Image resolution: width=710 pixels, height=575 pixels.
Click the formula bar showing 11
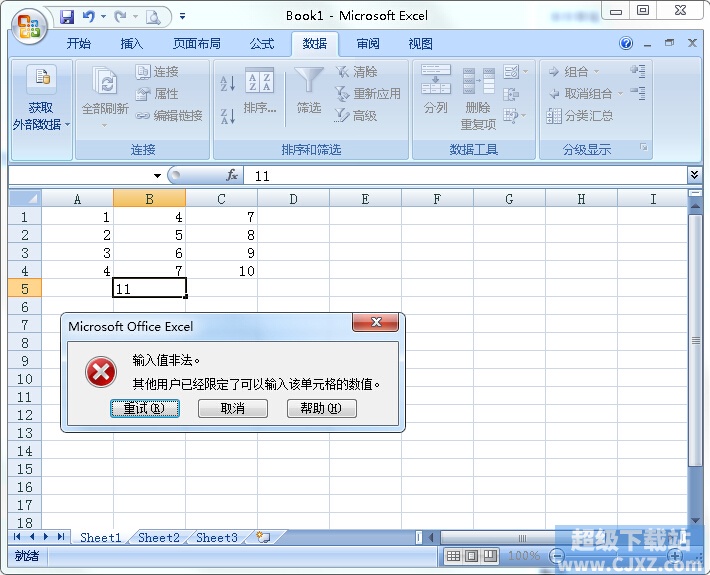tap(465, 176)
